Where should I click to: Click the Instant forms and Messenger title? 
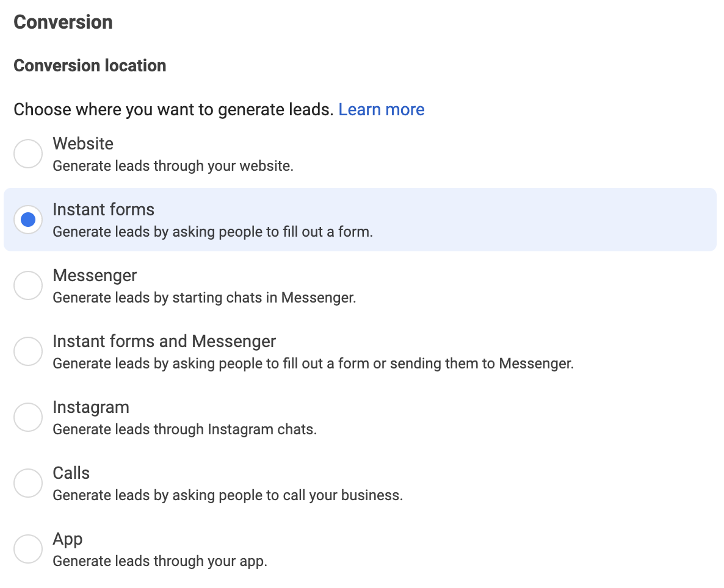[164, 342]
